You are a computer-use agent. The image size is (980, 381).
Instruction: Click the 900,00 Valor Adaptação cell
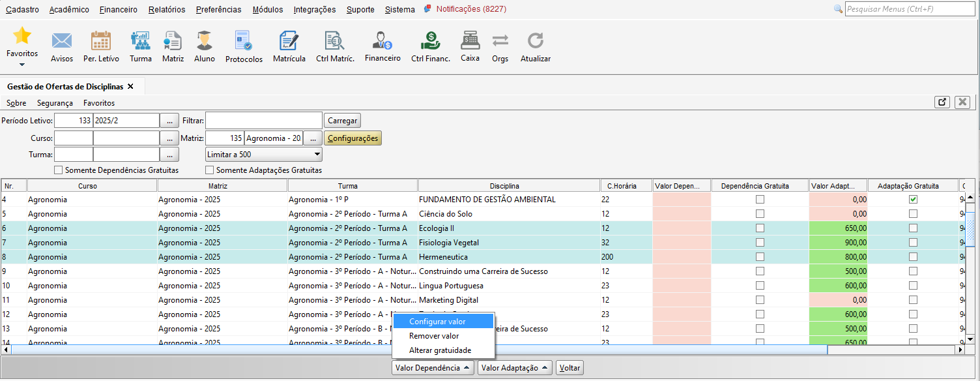[839, 243]
